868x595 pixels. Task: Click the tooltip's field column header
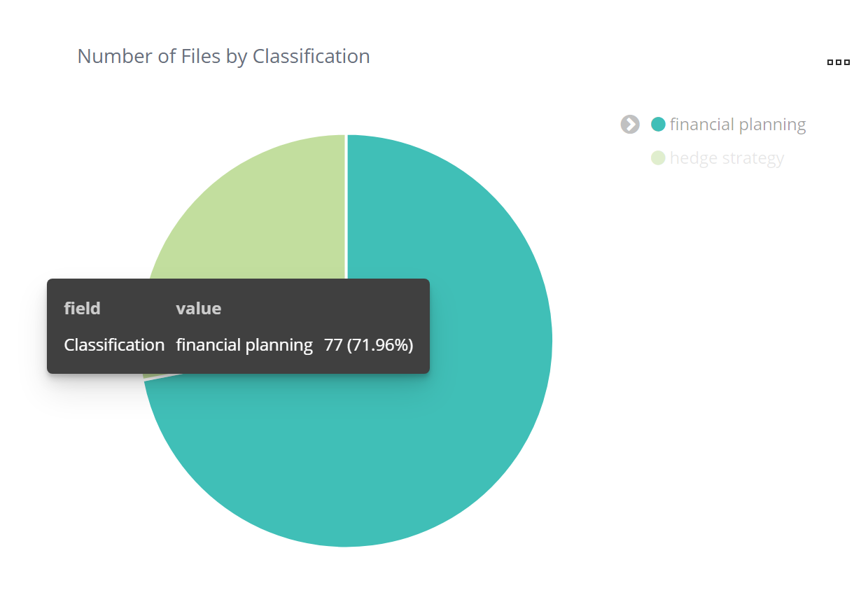pyautogui.click(x=82, y=308)
